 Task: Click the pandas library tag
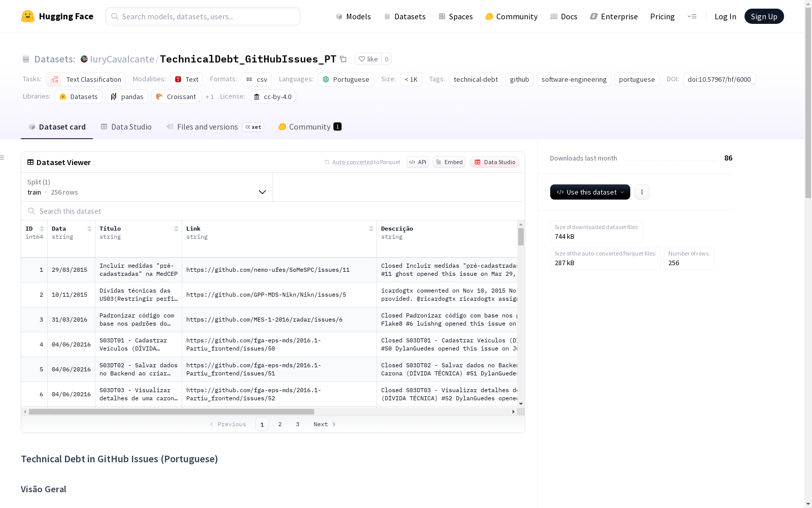(127, 97)
